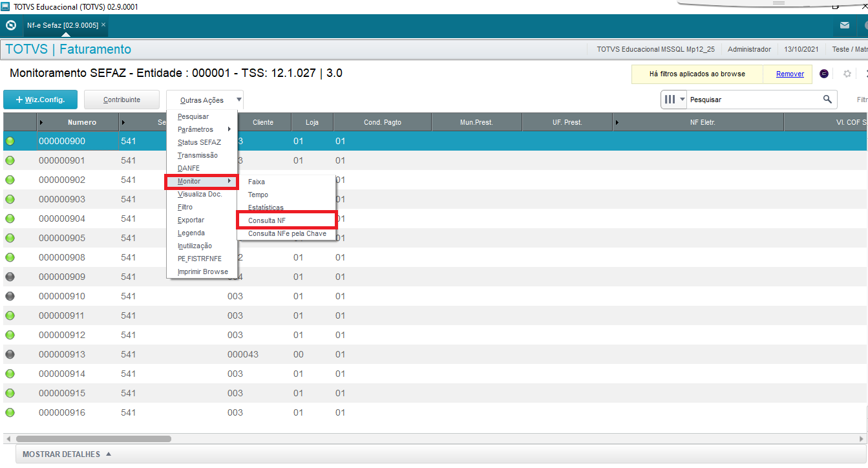Click the green status icon of row 000000902
This screenshot has height=468, width=868.
10,180
